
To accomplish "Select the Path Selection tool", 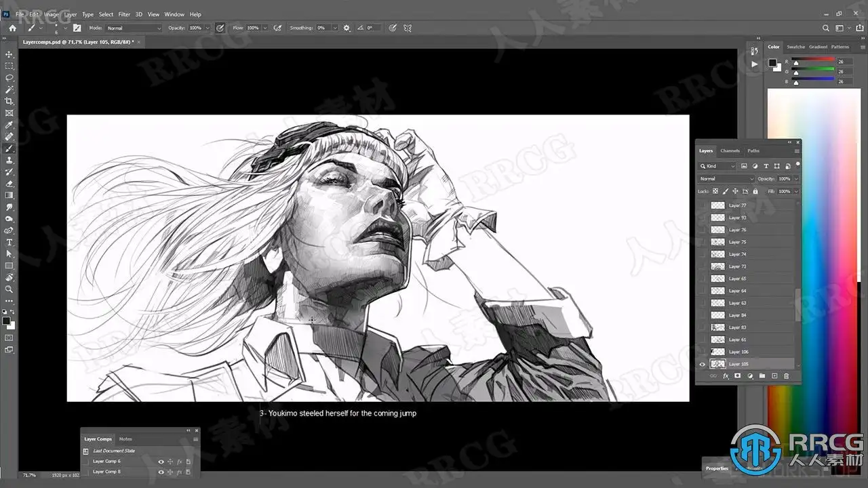I will [9, 254].
